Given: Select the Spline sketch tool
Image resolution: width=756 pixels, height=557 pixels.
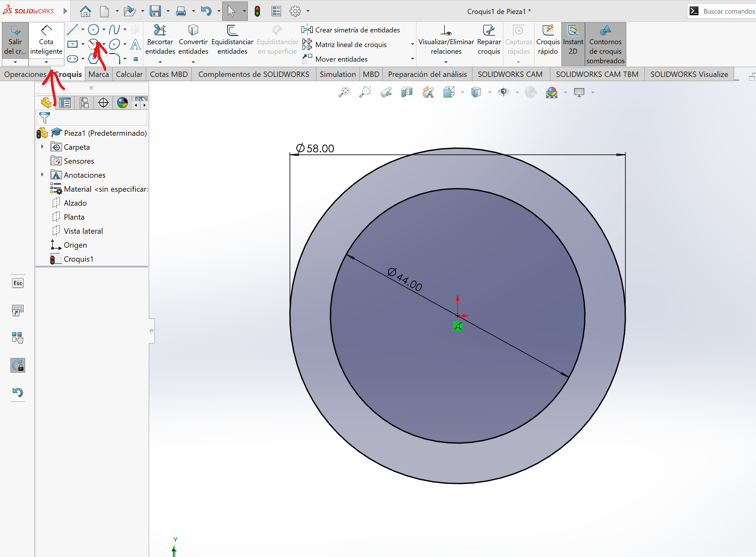Looking at the screenshot, I should point(114,30).
